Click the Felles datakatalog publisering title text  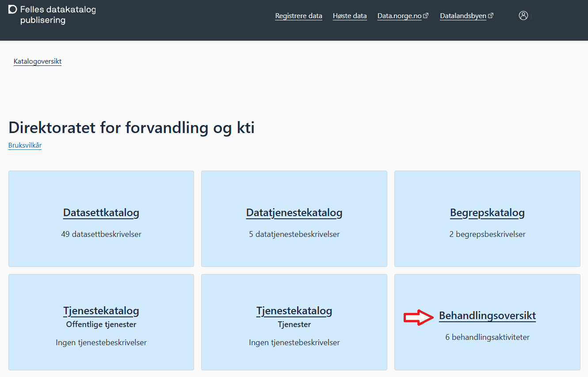coord(58,15)
